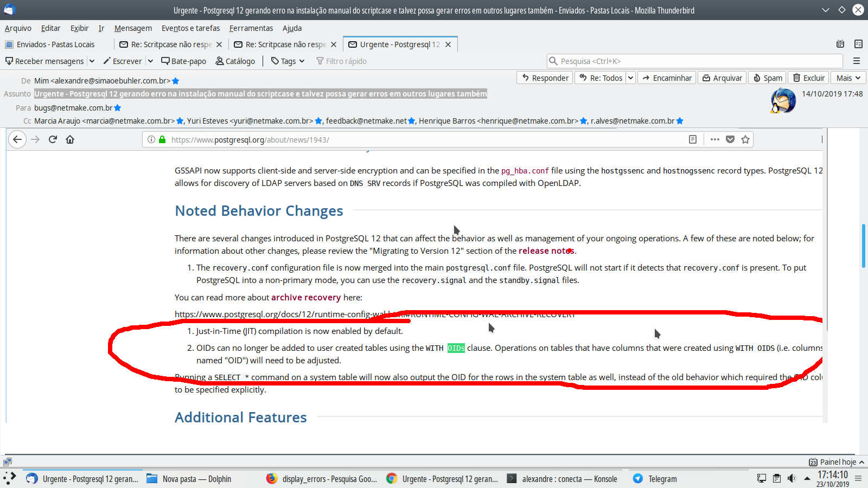This screenshot has width=868, height=488.
Task: Open the Ajuda menu
Action: pyautogui.click(x=292, y=28)
